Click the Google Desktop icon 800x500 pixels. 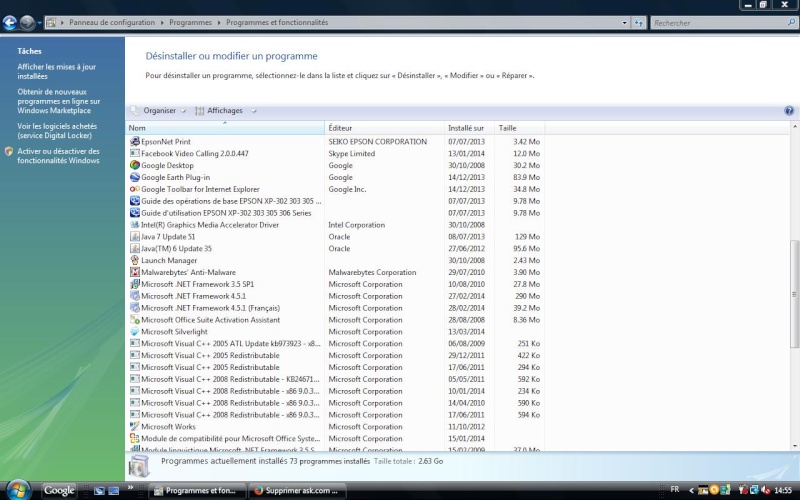coord(135,165)
